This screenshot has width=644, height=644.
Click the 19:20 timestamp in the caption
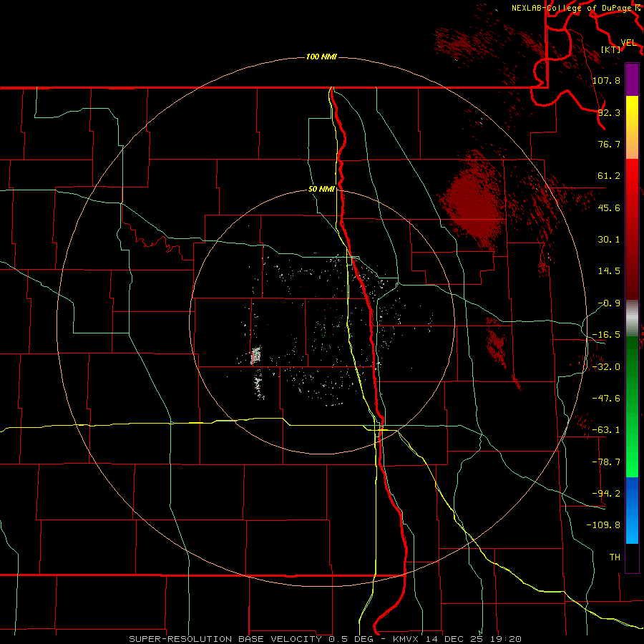[506, 639]
